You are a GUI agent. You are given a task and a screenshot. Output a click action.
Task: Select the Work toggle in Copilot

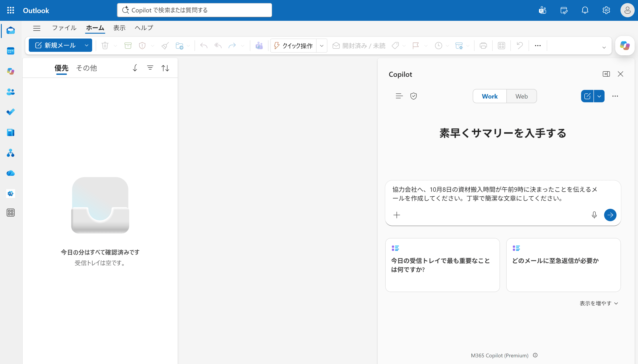click(490, 96)
